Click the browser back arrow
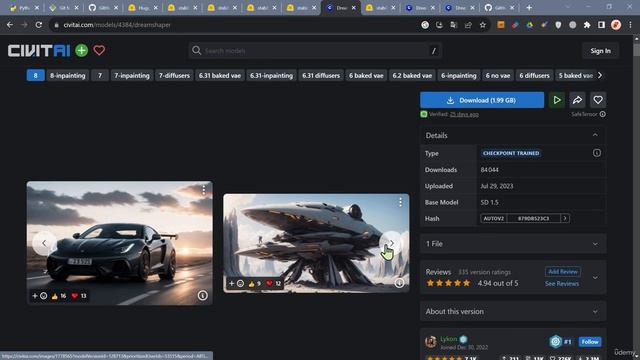Image resolution: width=640 pixels, height=360 pixels. (x=10, y=25)
